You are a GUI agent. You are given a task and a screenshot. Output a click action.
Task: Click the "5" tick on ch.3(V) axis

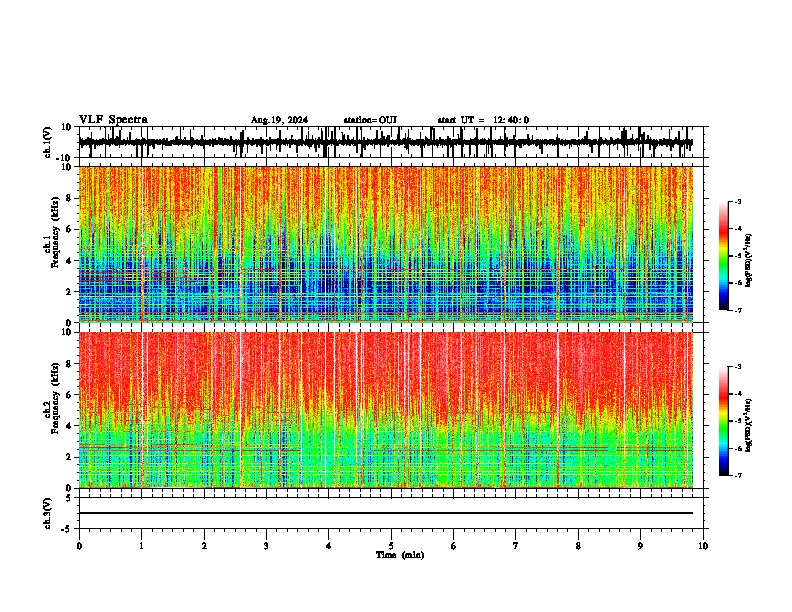click(69, 497)
